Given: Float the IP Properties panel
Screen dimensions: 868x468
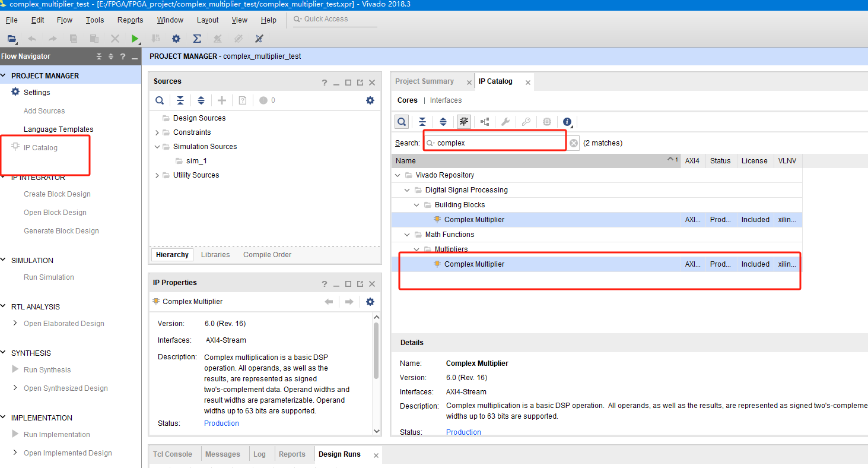Looking at the screenshot, I should pos(360,284).
